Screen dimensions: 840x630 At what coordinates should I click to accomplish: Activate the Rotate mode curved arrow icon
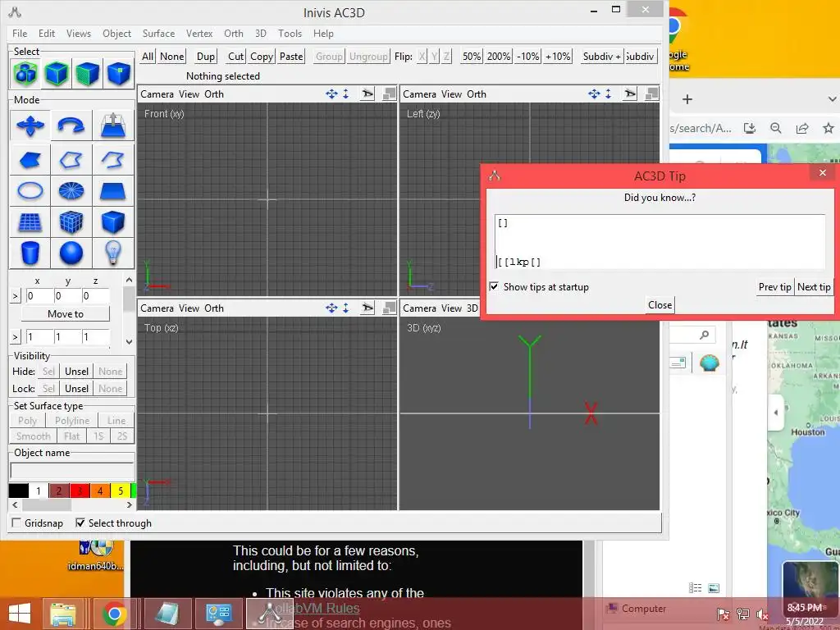tap(71, 126)
